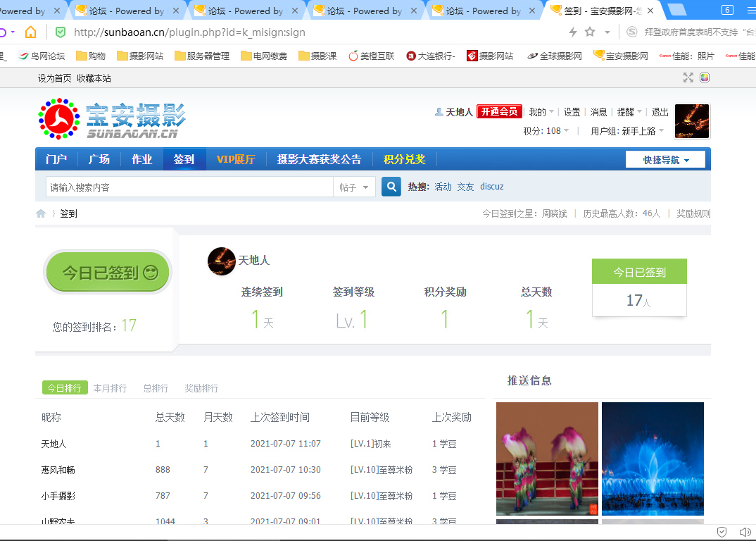Screen dimensions: 756x541
Task: Open 乌网论坛 bookmark
Action: (42, 56)
